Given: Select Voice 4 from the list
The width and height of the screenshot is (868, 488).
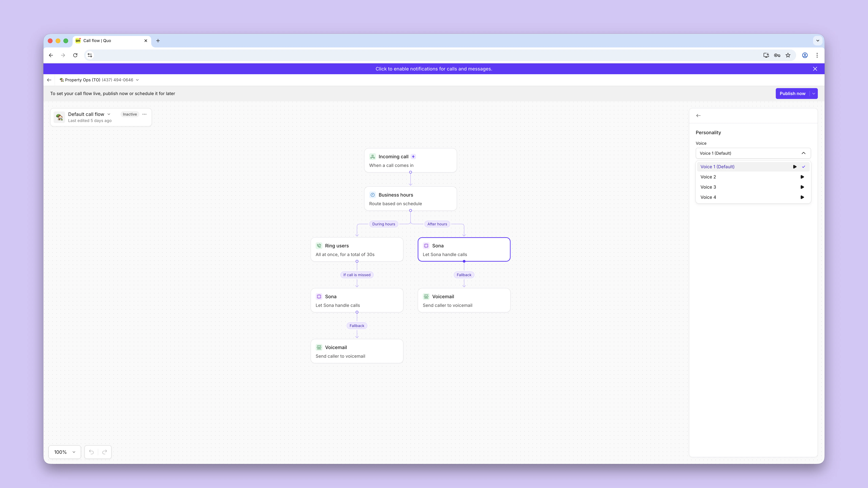Looking at the screenshot, I should (708, 197).
